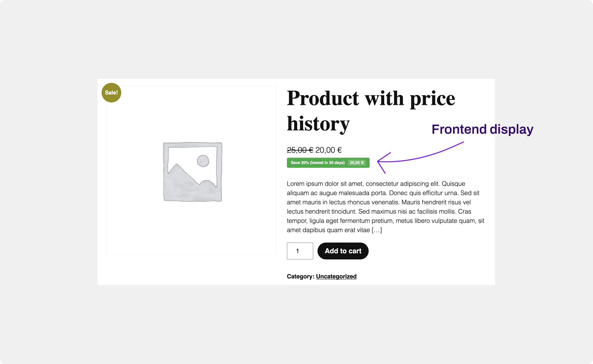This screenshot has width=593, height=364.
Task: Select the strikethrough price 25,00 €
Action: pos(299,150)
